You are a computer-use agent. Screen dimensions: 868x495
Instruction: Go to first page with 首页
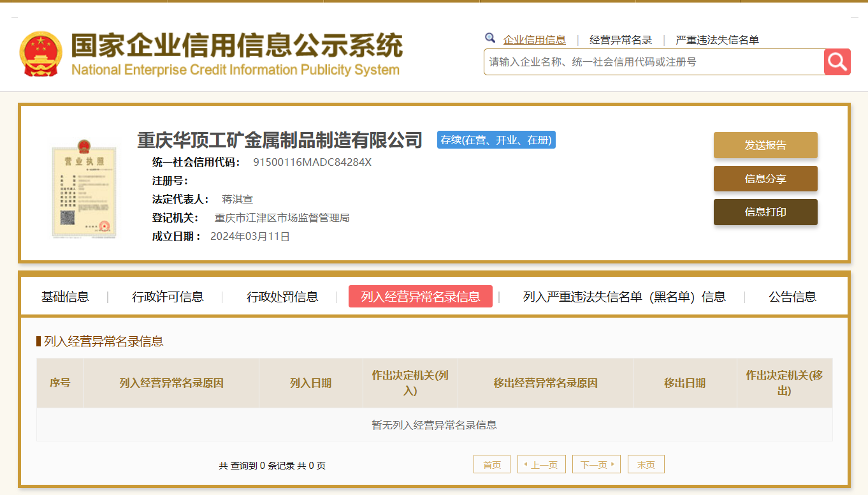[x=492, y=465]
